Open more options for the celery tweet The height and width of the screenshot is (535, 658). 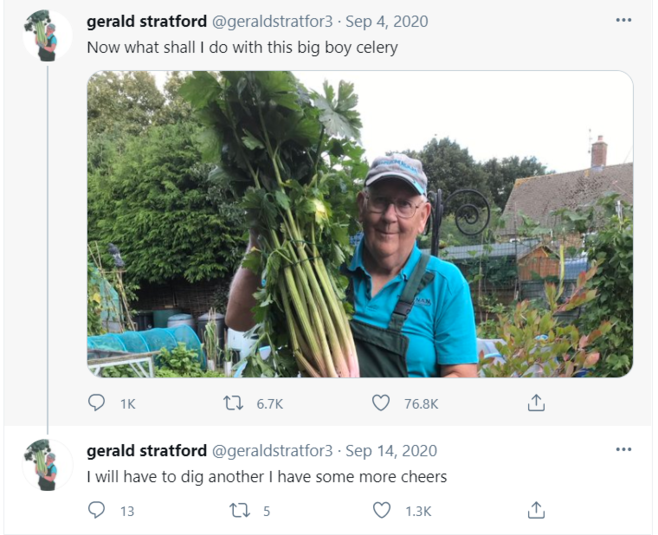624,20
